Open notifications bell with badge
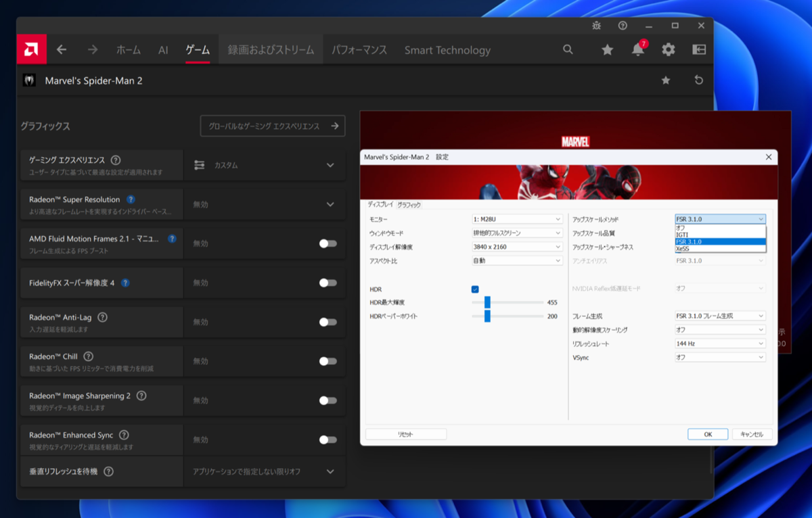Screen dimensions: 812x518 638,49
